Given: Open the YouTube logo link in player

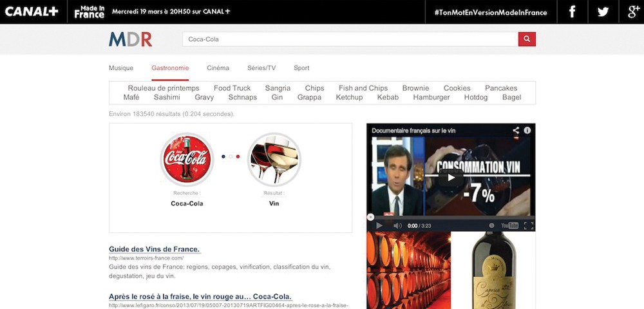Looking at the screenshot, I should coord(509,226).
